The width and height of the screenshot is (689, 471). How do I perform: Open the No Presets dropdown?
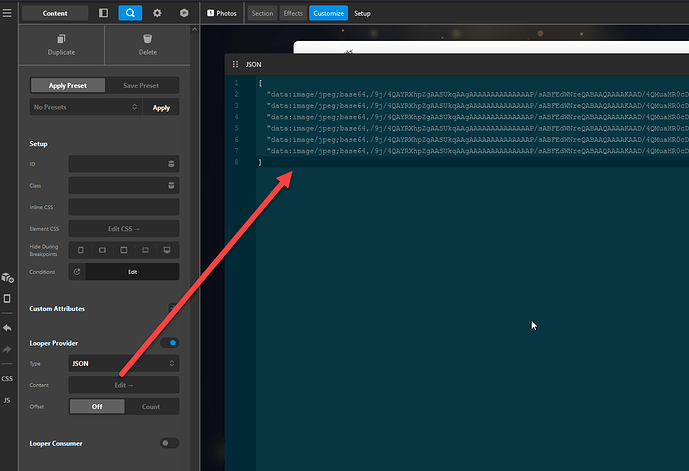(86, 107)
